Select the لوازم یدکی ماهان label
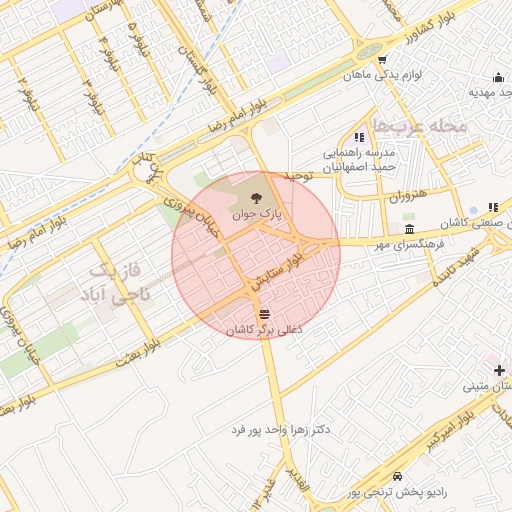The image size is (512, 512). (x=383, y=75)
